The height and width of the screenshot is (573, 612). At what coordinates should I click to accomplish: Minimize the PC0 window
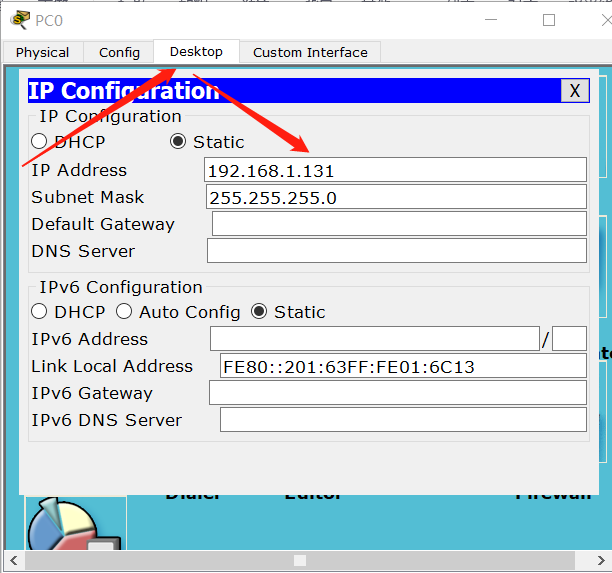pyautogui.click(x=491, y=20)
